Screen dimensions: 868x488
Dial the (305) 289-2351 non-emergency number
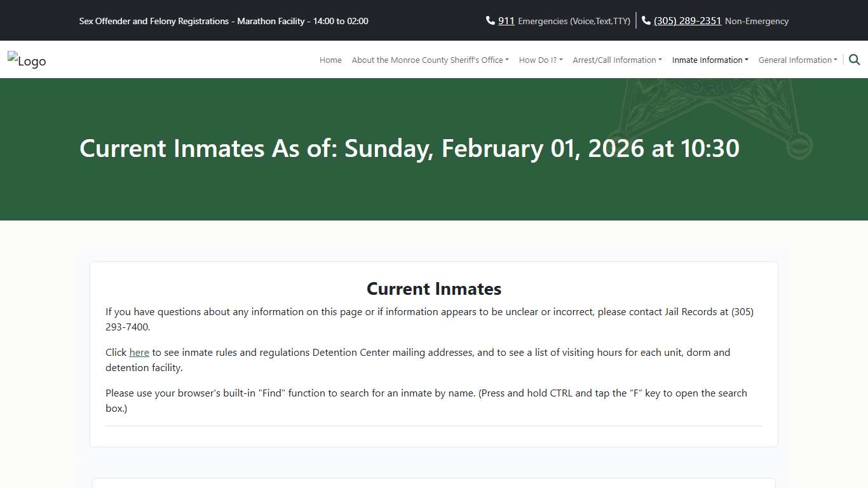(687, 21)
